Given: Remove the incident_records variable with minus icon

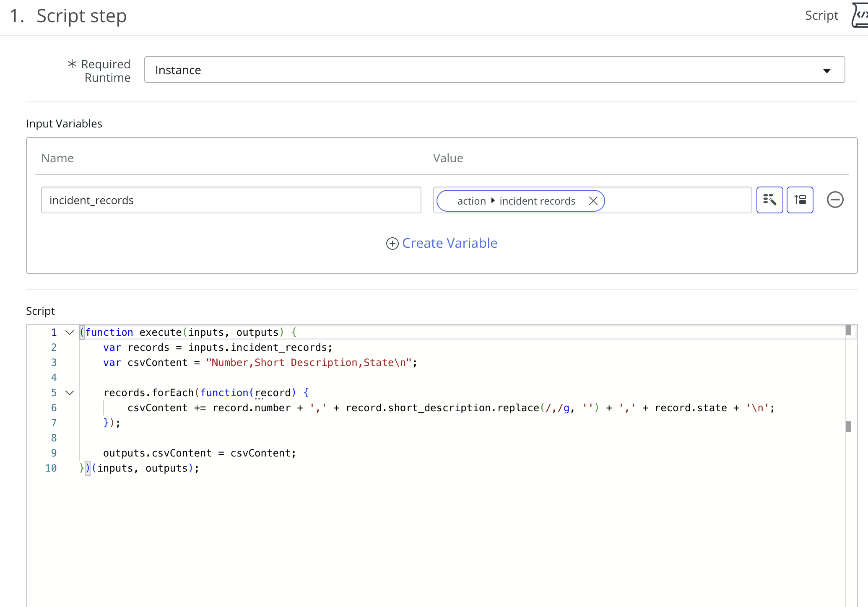Looking at the screenshot, I should pyautogui.click(x=835, y=200).
